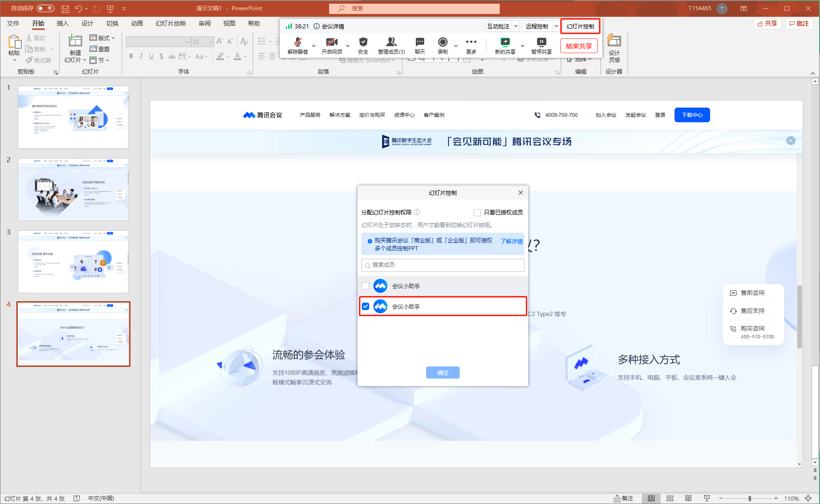
Task: Open the File (文件) tab
Action: coord(13,23)
